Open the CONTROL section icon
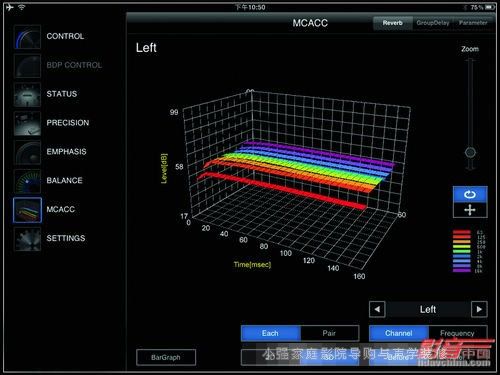The width and height of the screenshot is (500, 375). [27, 37]
